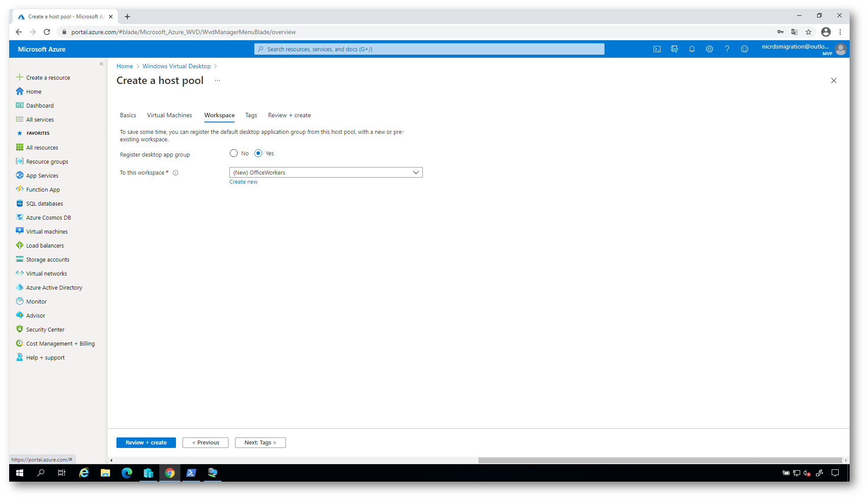Open PowerShell from taskbar
Screen dimensions: 868x500
(191, 473)
